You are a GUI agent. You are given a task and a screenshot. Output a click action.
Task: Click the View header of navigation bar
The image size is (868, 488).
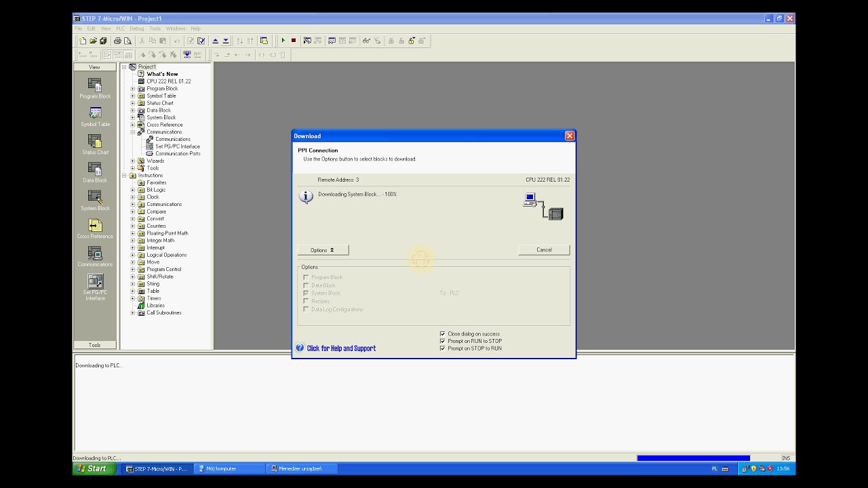(94, 67)
